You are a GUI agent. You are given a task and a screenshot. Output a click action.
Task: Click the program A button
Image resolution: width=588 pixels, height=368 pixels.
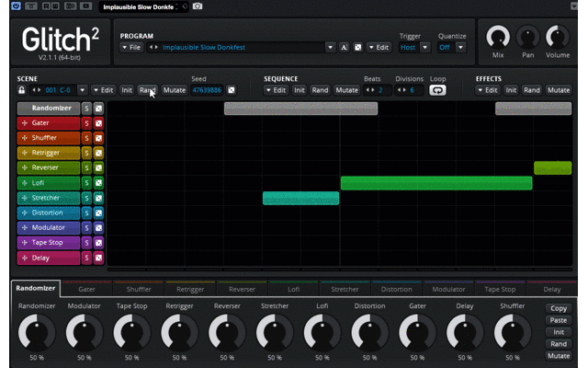(x=344, y=47)
